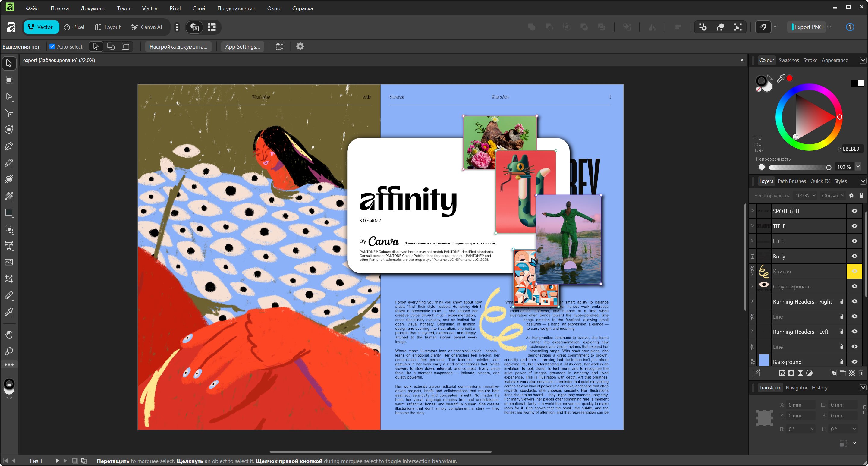
Task: Open the Лицензионное соглашение link
Action: [x=427, y=243]
